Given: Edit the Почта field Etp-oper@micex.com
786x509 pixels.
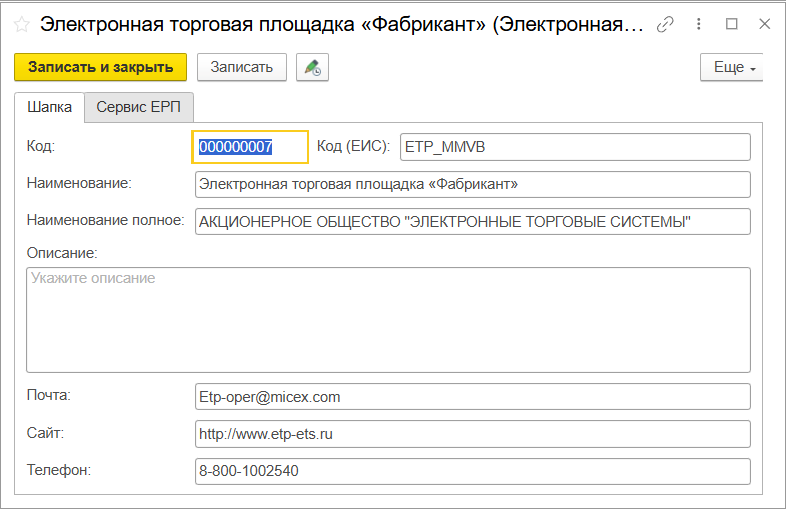Looking at the screenshot, I should [x=473, y=397].
